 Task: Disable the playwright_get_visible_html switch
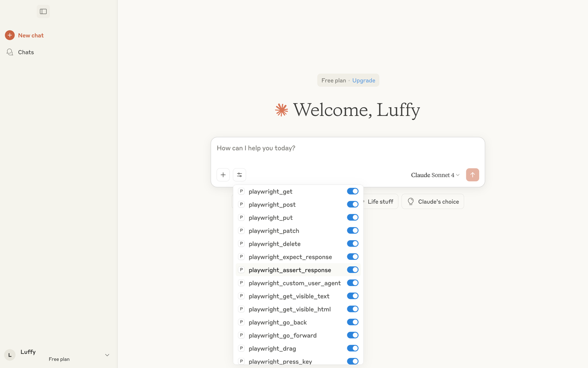coord(353,309)
